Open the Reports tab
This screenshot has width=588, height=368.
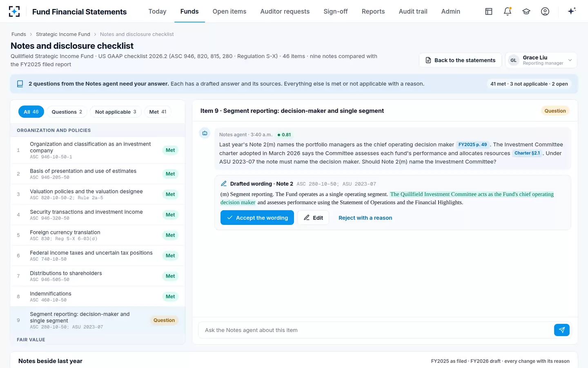[x=373, y=11]
